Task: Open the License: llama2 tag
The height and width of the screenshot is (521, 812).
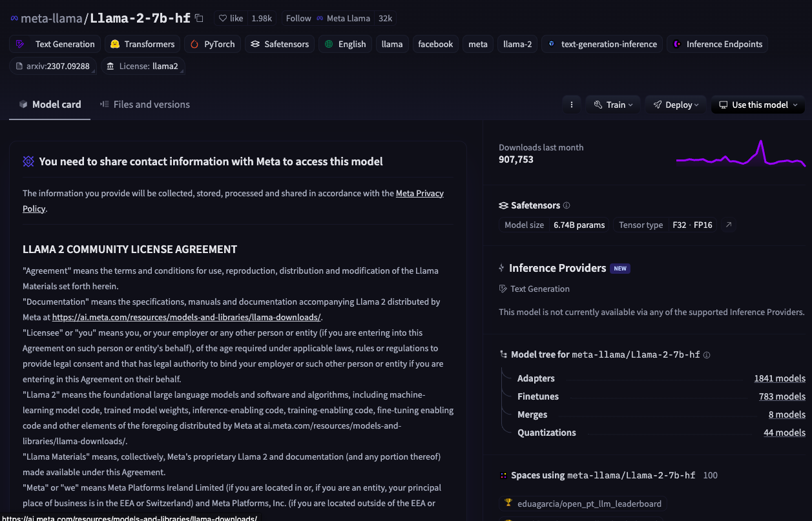Action: 143,66
